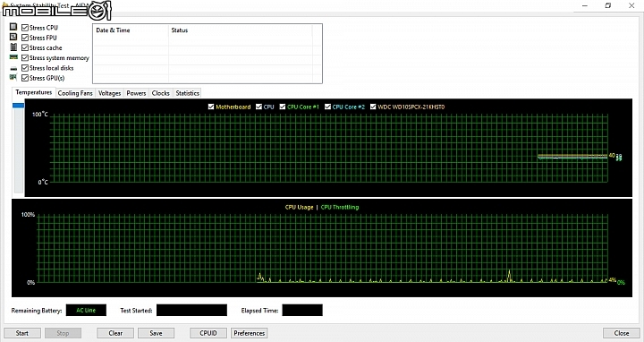The height and width of the screenshot is (342, 644).
Task: Show the Statistics tab
Action: (x=187, y=93)
